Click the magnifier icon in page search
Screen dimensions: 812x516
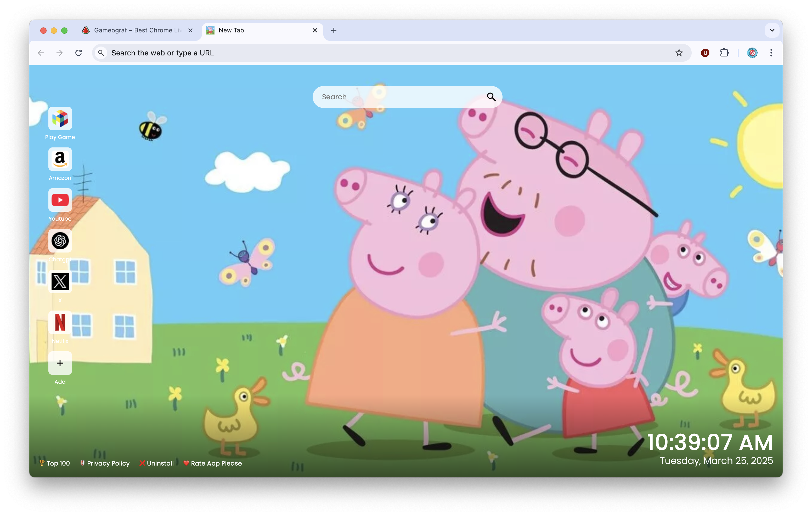point(491,97)
